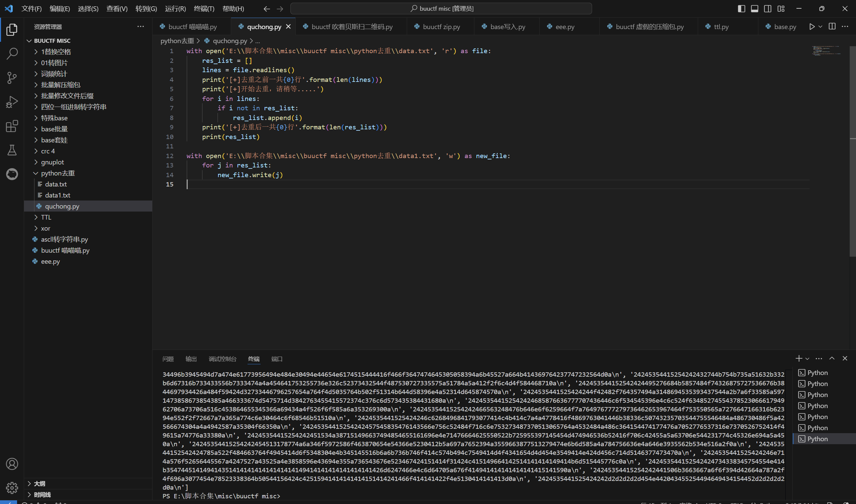
Task: Select the highlighted Python terminal entry
Action: point(825,439)
